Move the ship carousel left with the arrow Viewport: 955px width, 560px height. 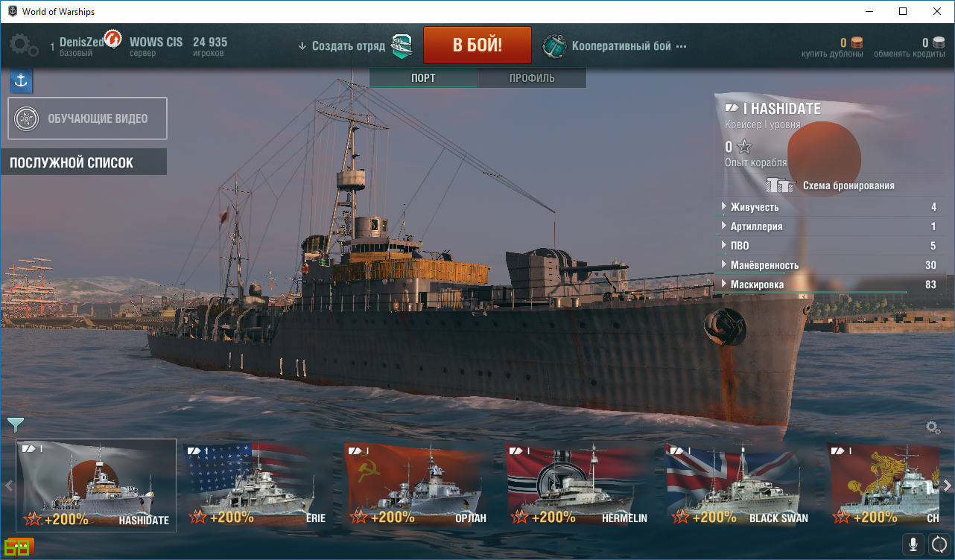[9, 486]
